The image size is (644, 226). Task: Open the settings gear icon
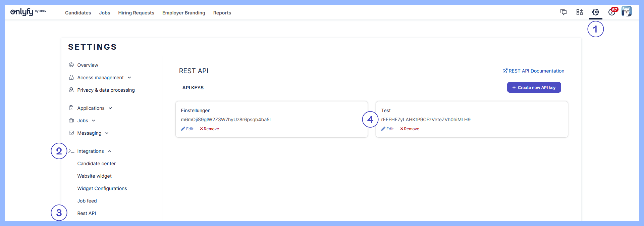click(x=595, y=12)
